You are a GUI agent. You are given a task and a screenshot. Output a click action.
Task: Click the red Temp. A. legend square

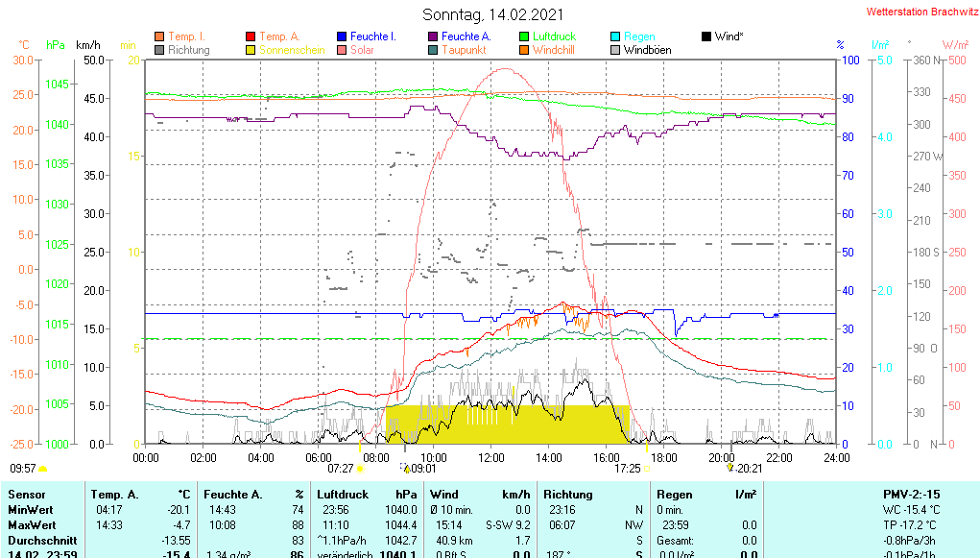(251, 36)
